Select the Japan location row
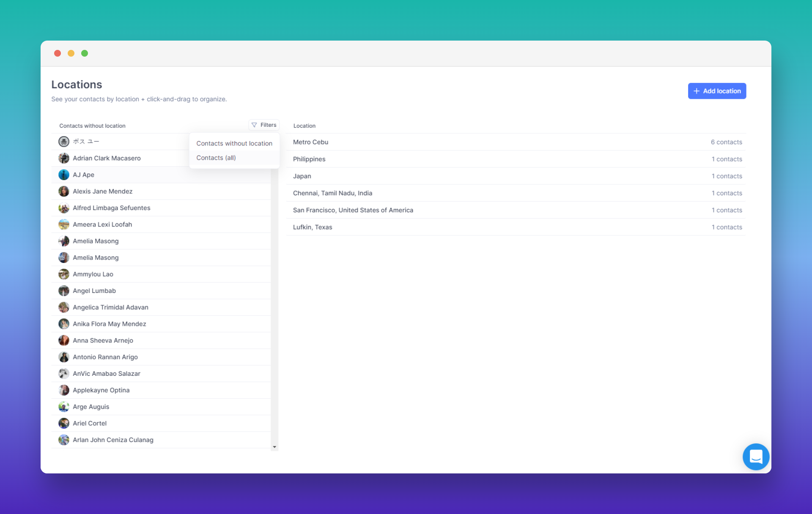The width and height of the screenshot is (812, 514). point(516,176)
